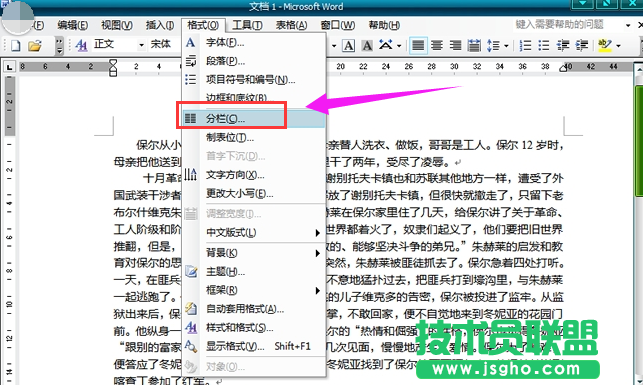This screenshot has height=385, width=643.
Task: Click the Line Spacing icon
Action: pyautogui.click(x=493, y=46)
